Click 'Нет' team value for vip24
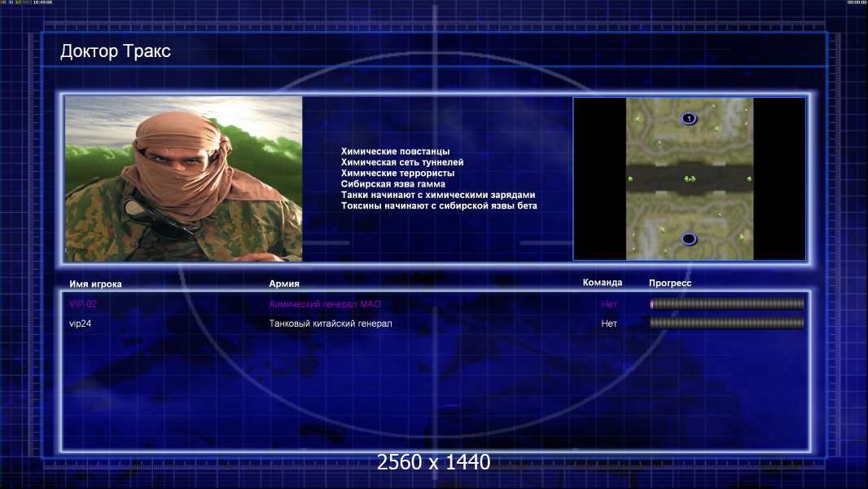The height and width of the screenshot is (489, 868). click(x=609, y=324)
